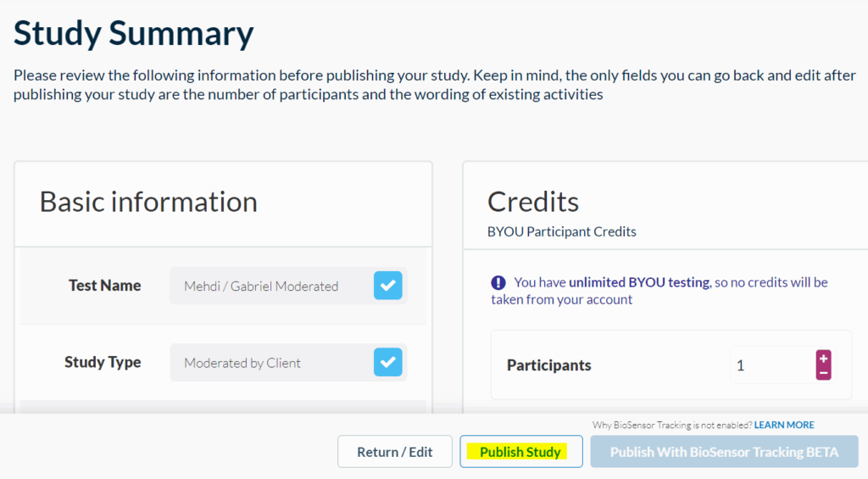This screenshot has width=868, height=479.
Task: Click the Participants label
Action: click(x=549, y=365)
